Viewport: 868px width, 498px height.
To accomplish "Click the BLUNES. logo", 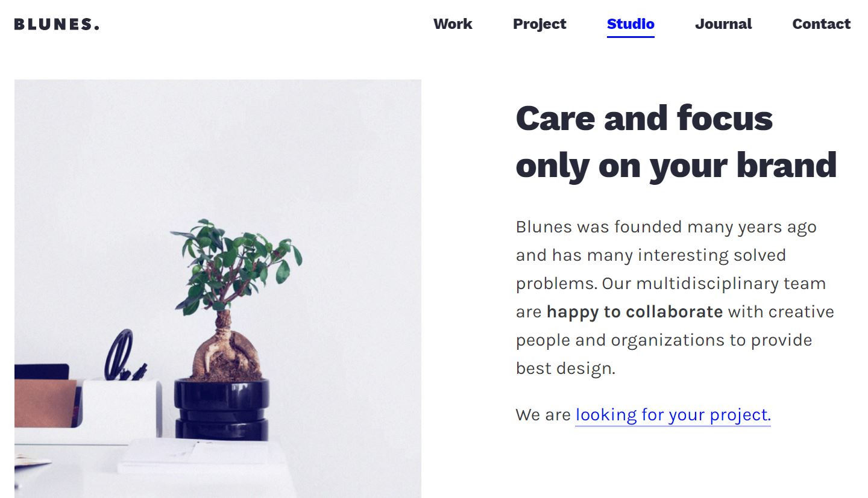I will pyautogui.click(x=57, y=25).
